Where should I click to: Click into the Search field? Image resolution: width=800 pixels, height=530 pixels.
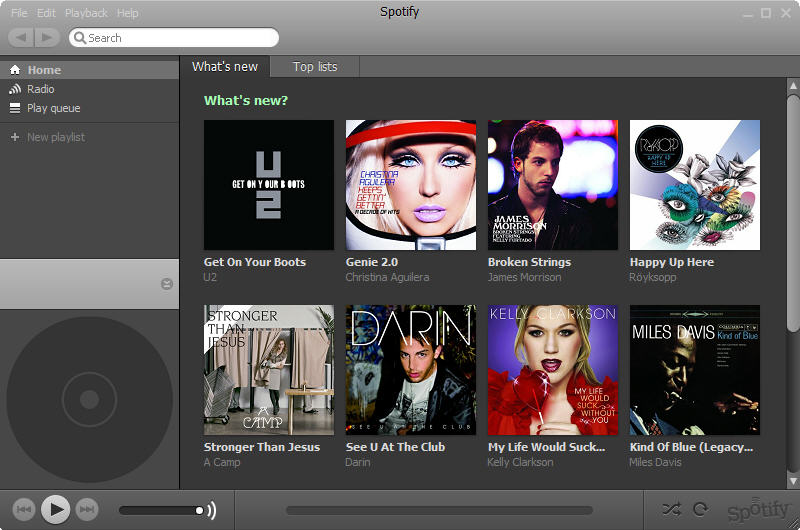[x=174, y=38]
